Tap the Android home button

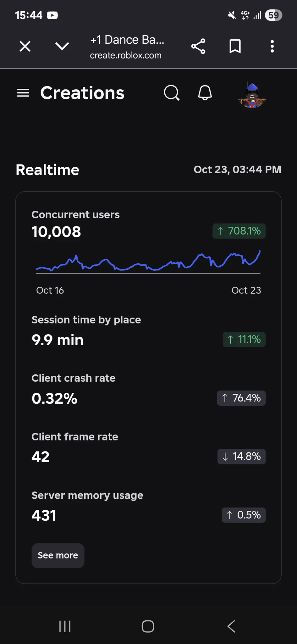(148, 626)
